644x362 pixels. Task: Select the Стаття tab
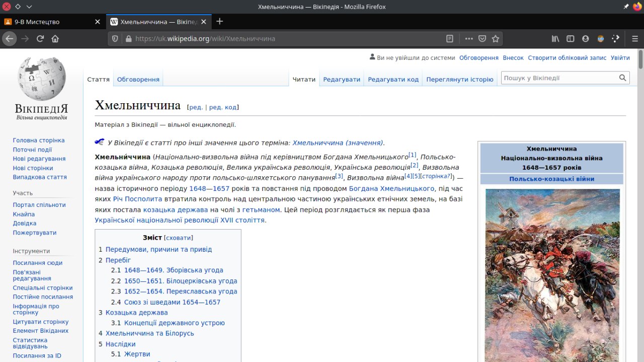98,79
